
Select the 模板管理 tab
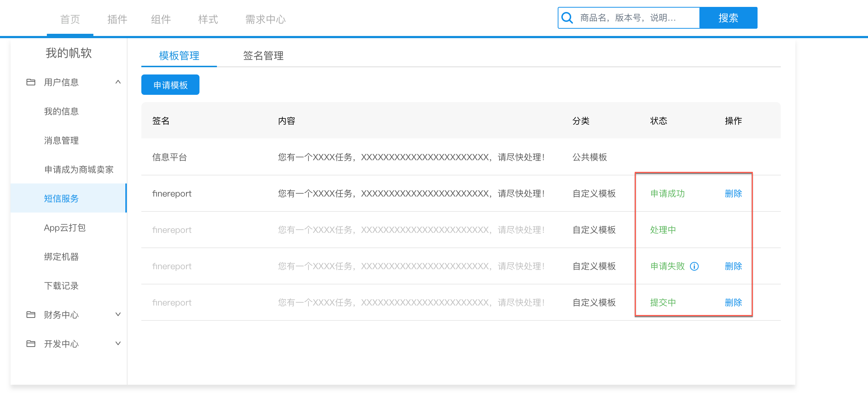click(x=179, y=56)
